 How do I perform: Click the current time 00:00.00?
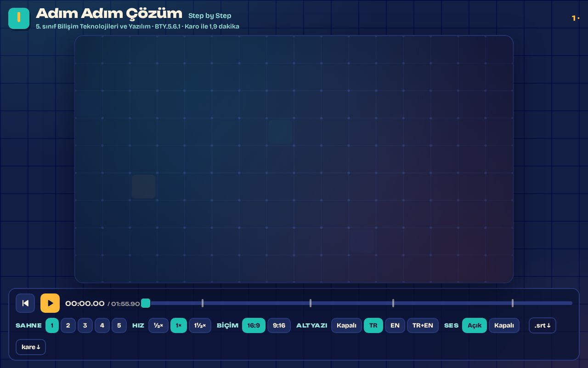click(x=85, y=304)
